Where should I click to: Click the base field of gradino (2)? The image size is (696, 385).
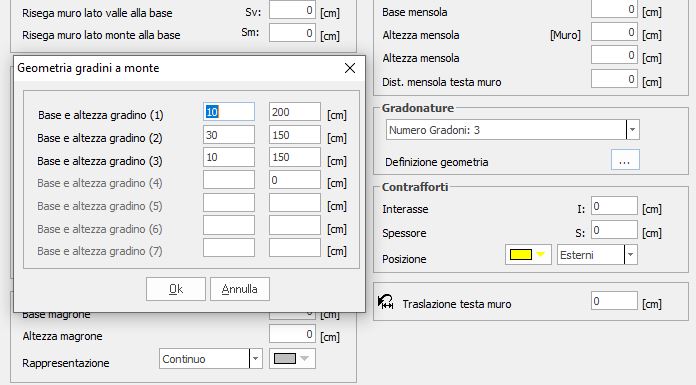pyautogui.click(x=229, y=135)
